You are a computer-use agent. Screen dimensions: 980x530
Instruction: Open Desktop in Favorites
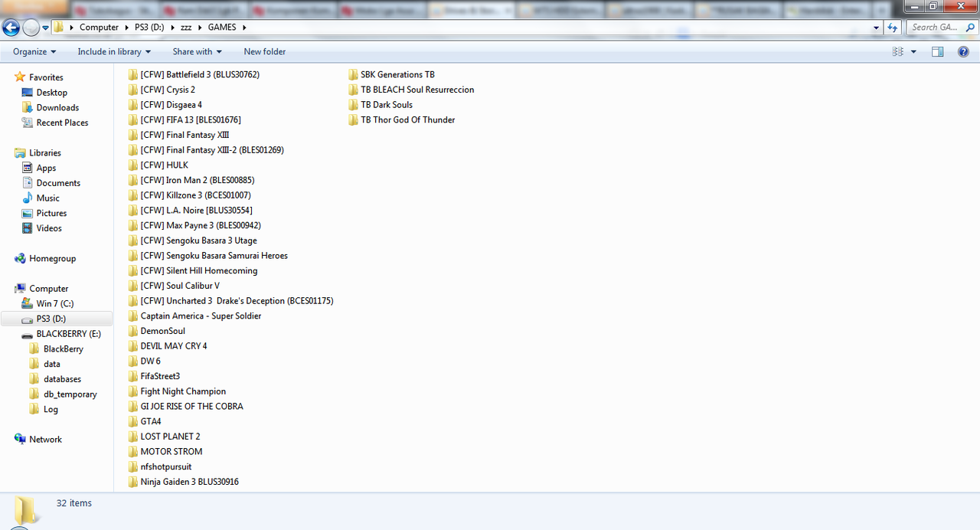point(51,93)
